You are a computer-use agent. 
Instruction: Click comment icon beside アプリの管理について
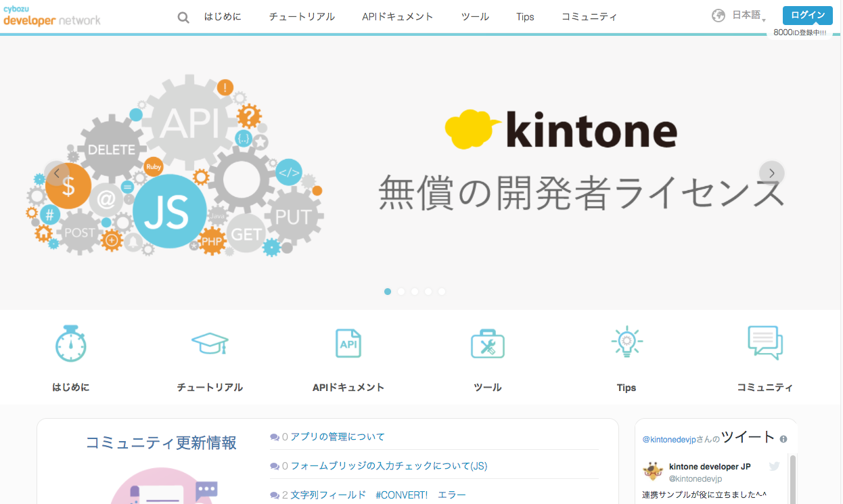tap(274, 438)
